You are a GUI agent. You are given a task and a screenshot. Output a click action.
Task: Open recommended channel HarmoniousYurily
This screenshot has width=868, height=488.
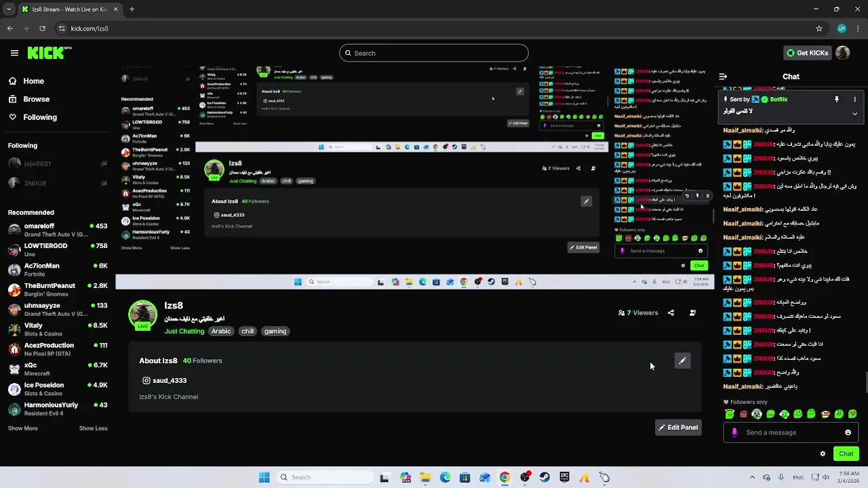(58, 409)
